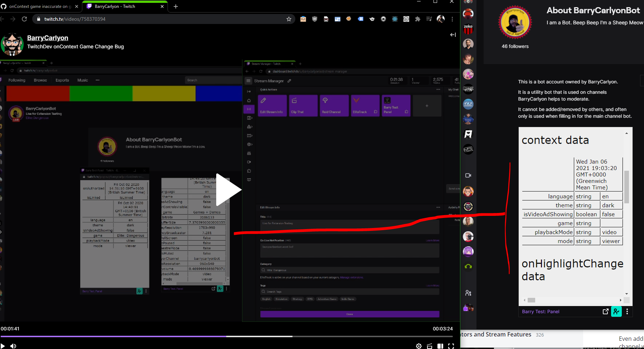Screen dimensions: 644x349
Task: Click the clip clapperboard icon
Action: (430, 346)
